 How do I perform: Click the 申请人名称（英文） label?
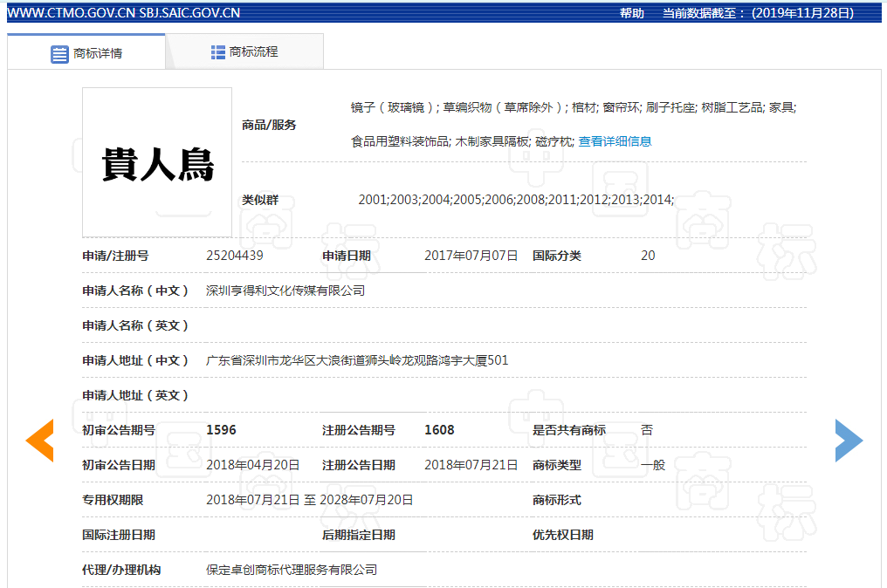pyautogui.click(x=135, y=325)
